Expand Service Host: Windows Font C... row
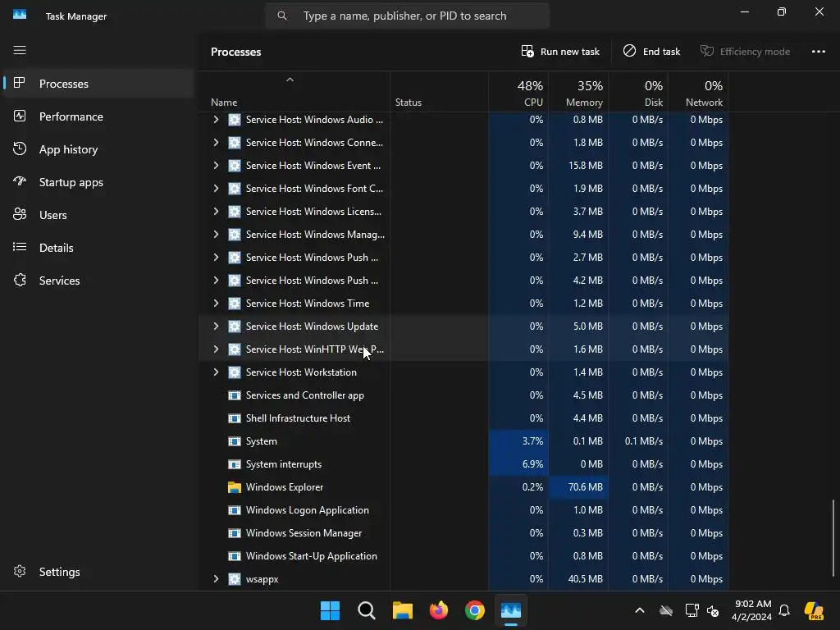 click(x=216, y=189)
